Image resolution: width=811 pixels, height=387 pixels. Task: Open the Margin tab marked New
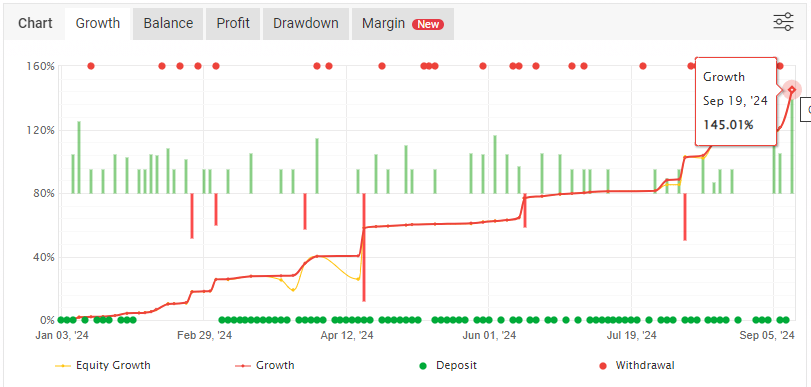click(402, 23)
